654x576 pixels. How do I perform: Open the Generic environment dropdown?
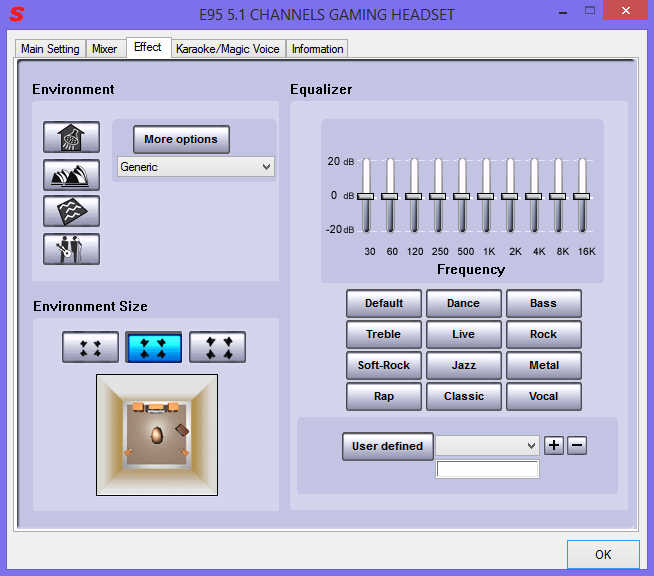(196, 167)
